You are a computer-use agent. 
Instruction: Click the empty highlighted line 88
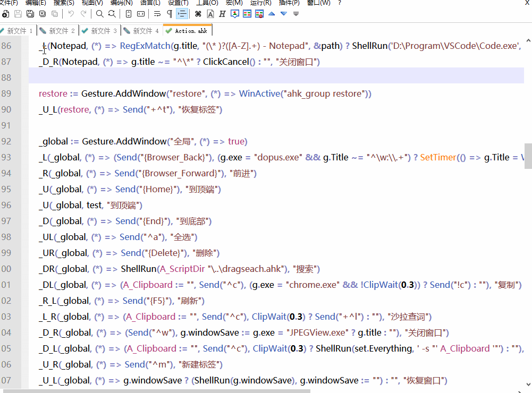266,78
